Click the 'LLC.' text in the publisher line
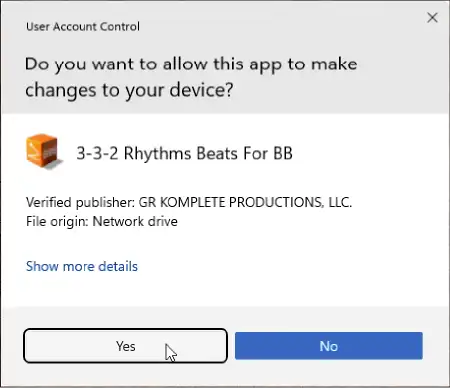450x388 pixels. click(x=340, y=202)
